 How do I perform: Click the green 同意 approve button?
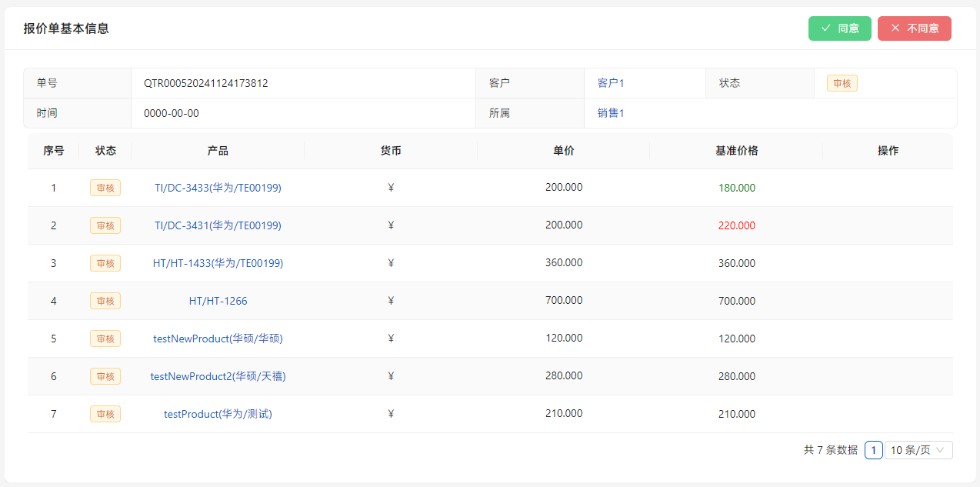[839, 28]
